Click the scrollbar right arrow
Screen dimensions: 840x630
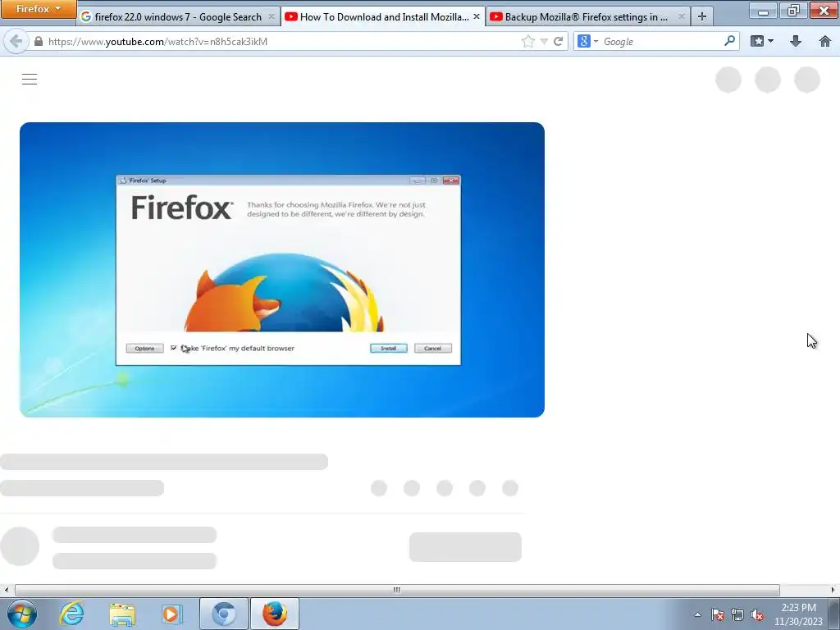pyautogui.click(x=833, y=590)
